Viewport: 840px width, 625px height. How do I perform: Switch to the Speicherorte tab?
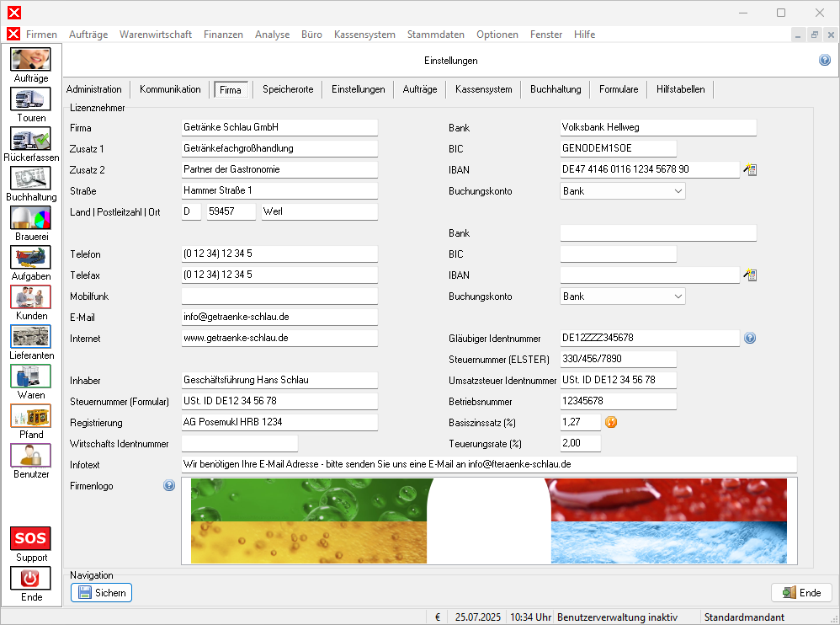pos(288,89)
